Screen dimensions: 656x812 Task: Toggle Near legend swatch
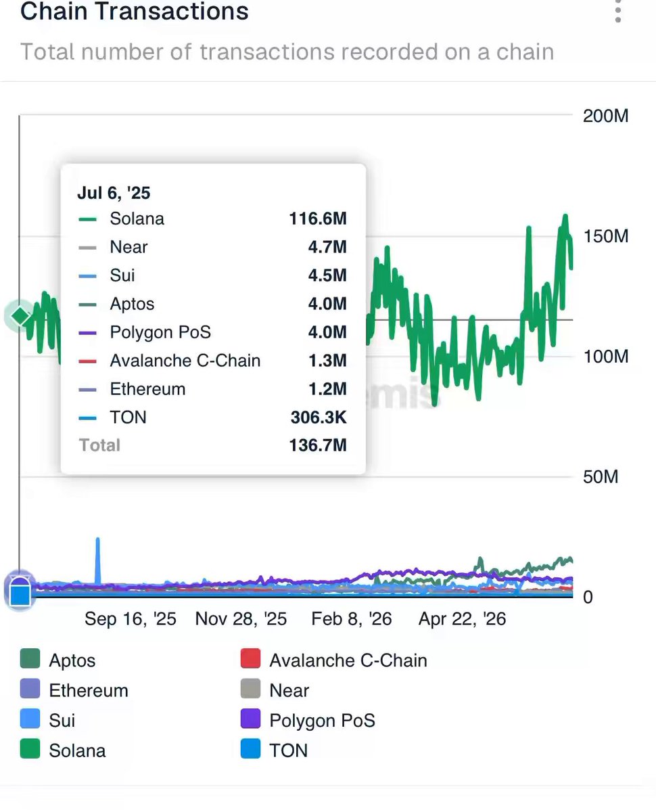[x=250, y=690]
